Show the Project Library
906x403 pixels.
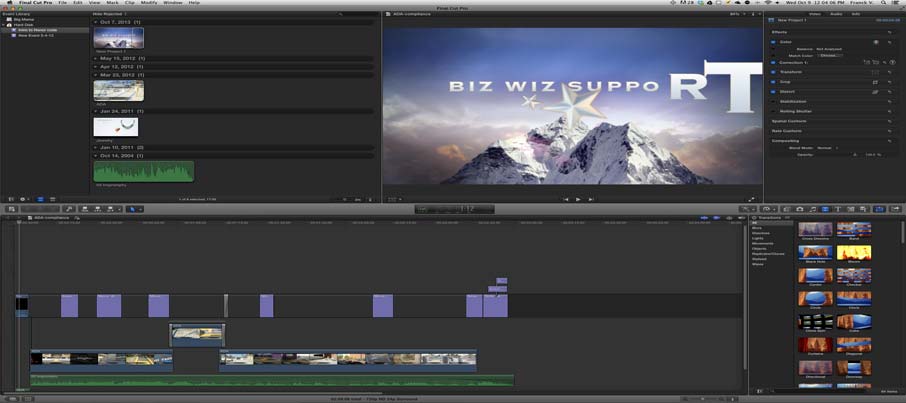coord(11,209)
